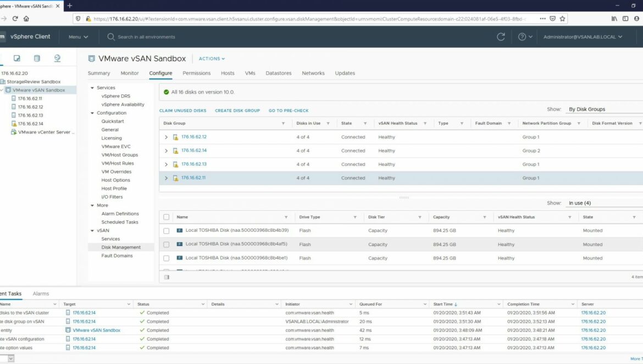The height and width of the screenshot is (364, 643).
Task: Filter the Drive Type column
Action: coord(355,217)
